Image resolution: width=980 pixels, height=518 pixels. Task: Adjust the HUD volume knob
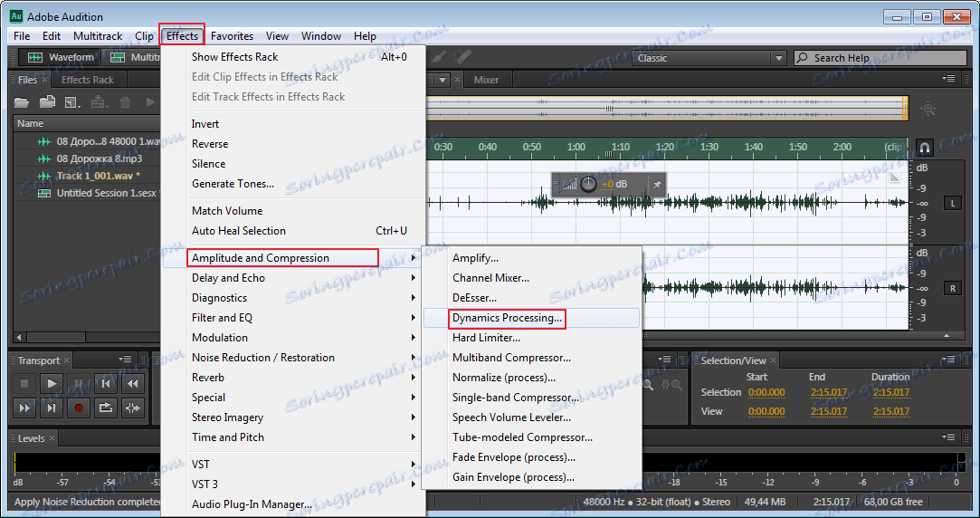coord(589,184)
